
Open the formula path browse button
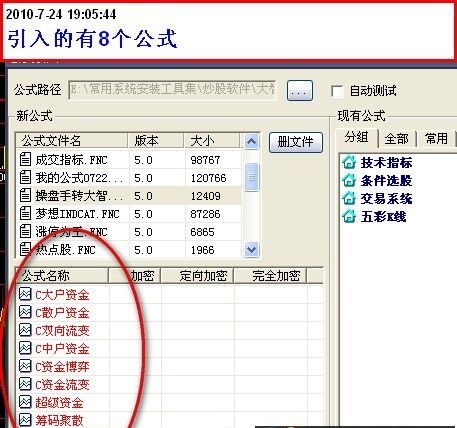coord(300,90)
